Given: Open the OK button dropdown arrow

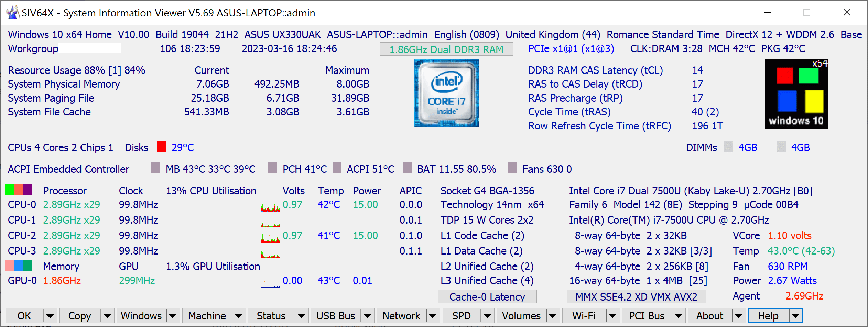Looking at the screenshot, I should point(50,316).
